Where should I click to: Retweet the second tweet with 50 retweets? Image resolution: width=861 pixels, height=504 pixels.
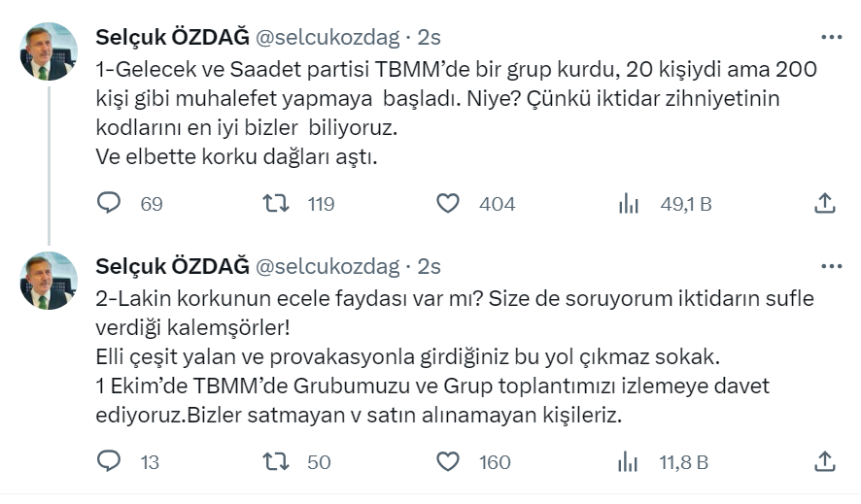(x=276, y=461)
